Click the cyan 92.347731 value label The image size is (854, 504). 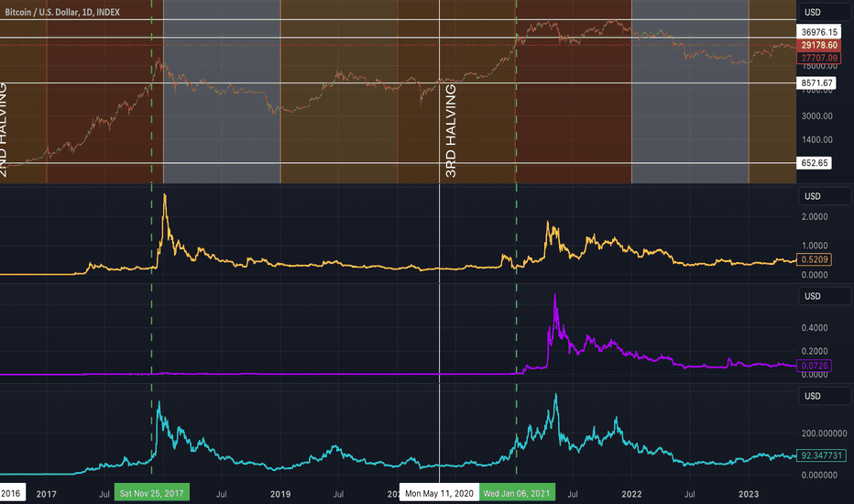pos(821,455)
